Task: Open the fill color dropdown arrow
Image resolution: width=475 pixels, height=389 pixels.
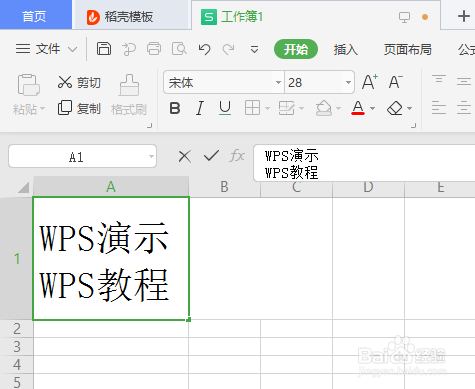Action: pyautogui.click(x=338, y=108)
